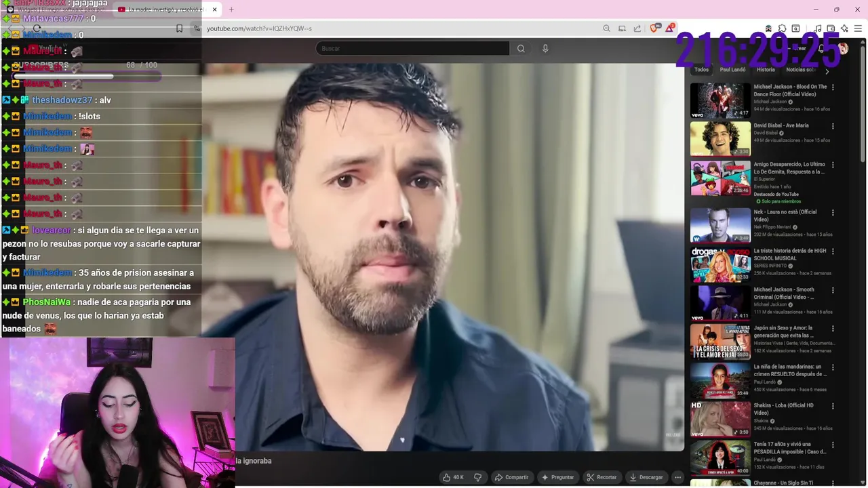Open 'Michael Jackson - Blood On The Dance Floor' thumbnail
Viewport: 868px width, 488px height.
click(720, 100)
